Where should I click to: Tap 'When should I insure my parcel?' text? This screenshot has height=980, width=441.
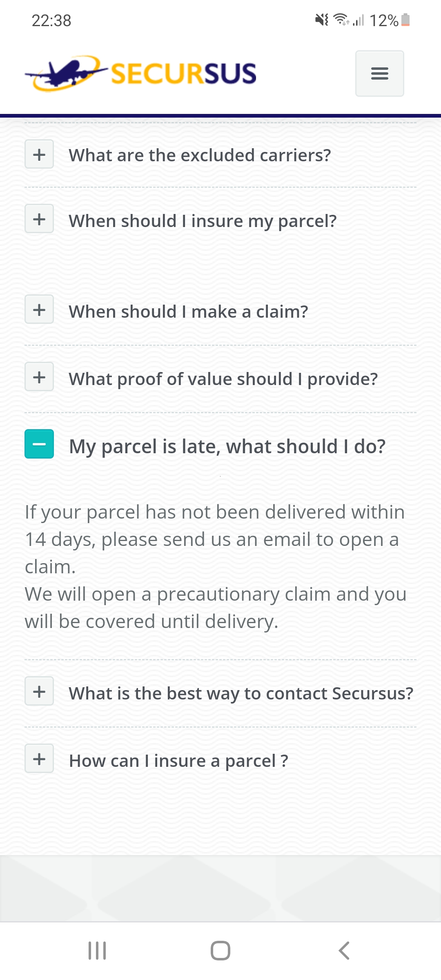[203, 221]
